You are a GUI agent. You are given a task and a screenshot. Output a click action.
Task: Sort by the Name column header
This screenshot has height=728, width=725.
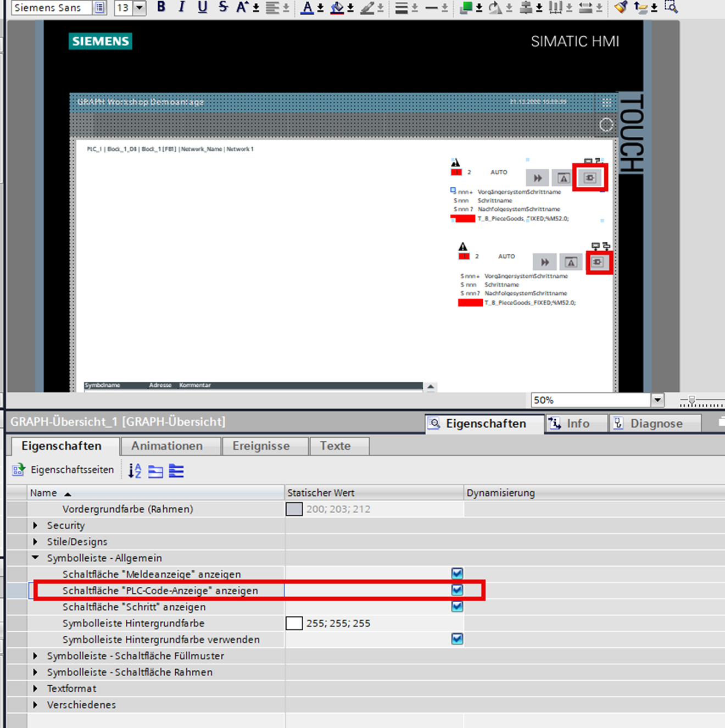click(x=156, y=493)
